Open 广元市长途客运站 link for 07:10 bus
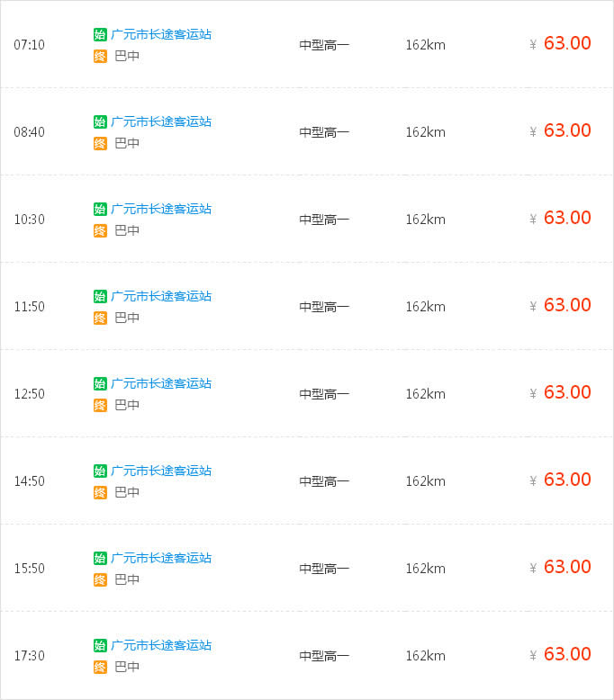 pyautogui.click(x=161, y=34)
